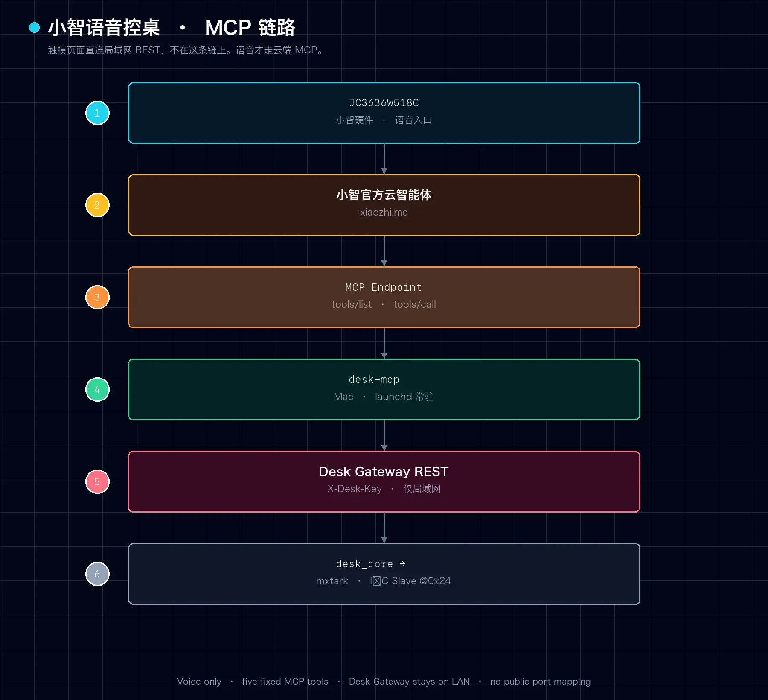Click the 'MCP Endpoint' label
This screenshot has width=768, height=700.
pos(384,287)
